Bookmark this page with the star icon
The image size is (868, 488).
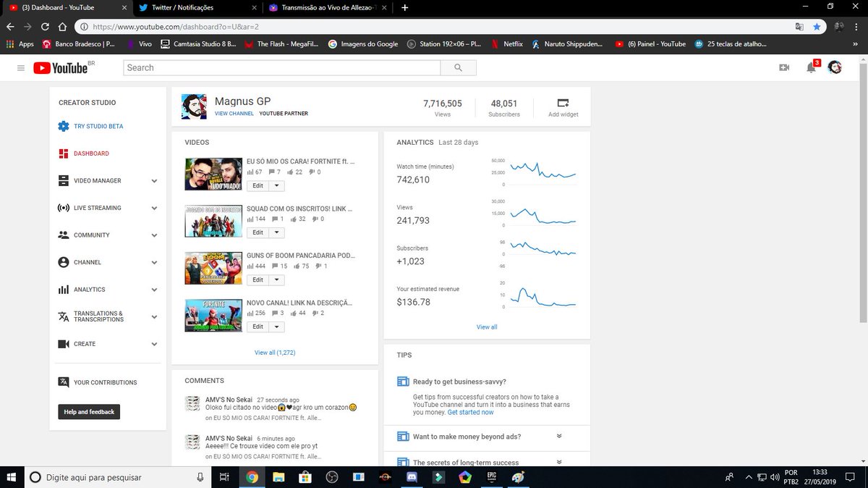click(816, 26)
